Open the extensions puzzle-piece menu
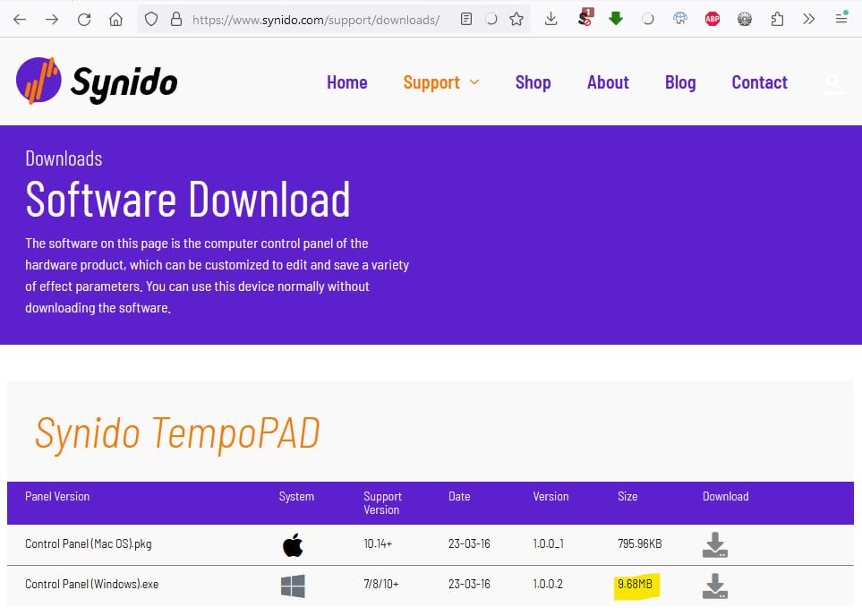This screenshot has height=616, width=862. coord(777,19)
